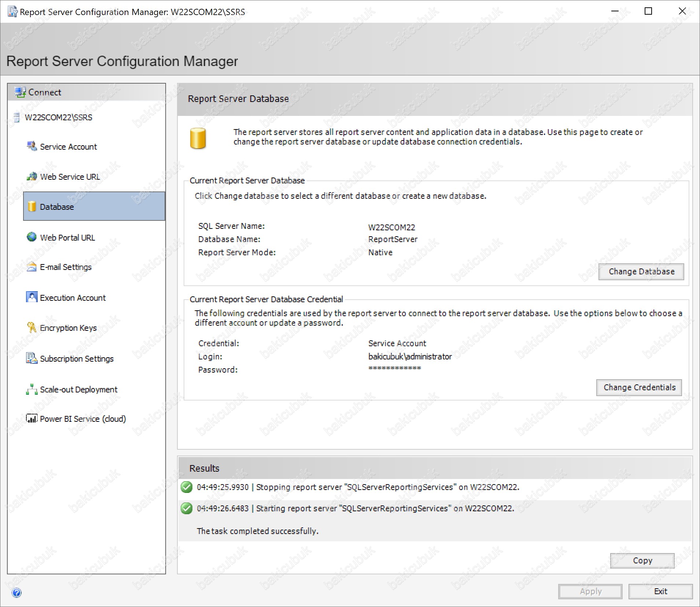Click the Results panel heading
The width and height of the screenshot is (700, 607).
pos(204,469)
